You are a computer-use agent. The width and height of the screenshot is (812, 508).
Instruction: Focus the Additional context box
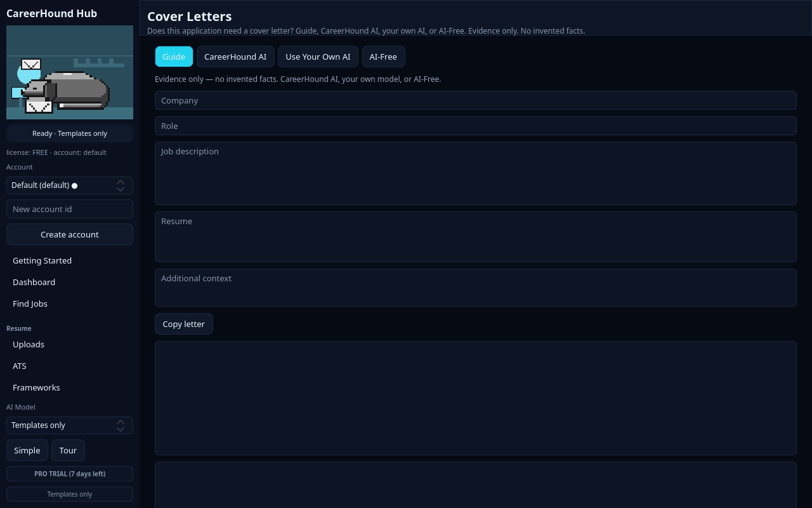tap(476, 288)
